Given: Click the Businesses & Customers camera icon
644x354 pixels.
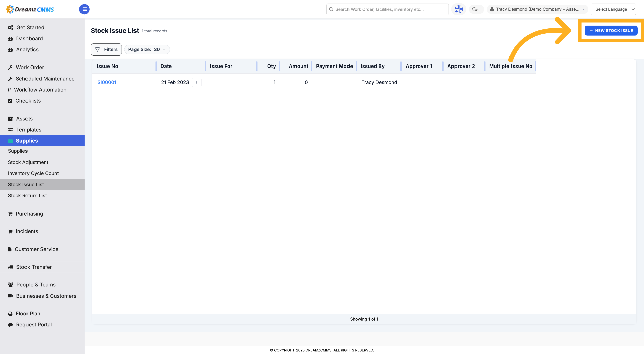Looking at the screenshot, I should point(10,296).
